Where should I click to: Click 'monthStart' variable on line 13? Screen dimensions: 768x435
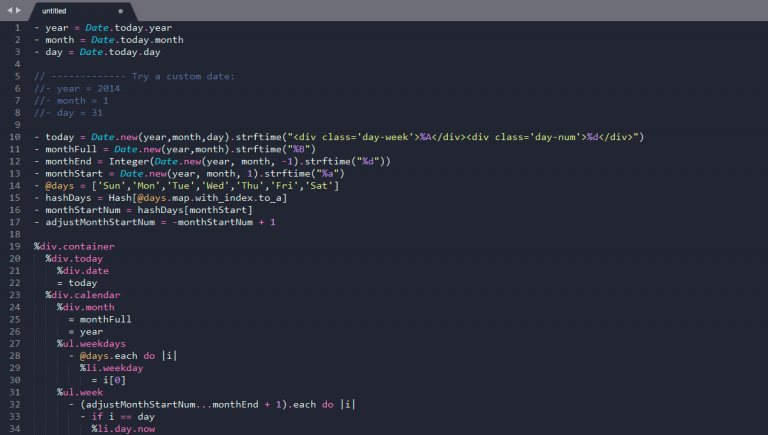coord(74,174)
